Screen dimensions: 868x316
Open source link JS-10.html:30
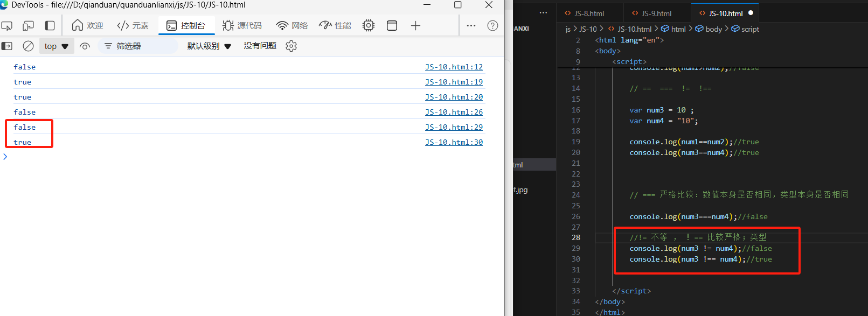click(x=454, y=142)
